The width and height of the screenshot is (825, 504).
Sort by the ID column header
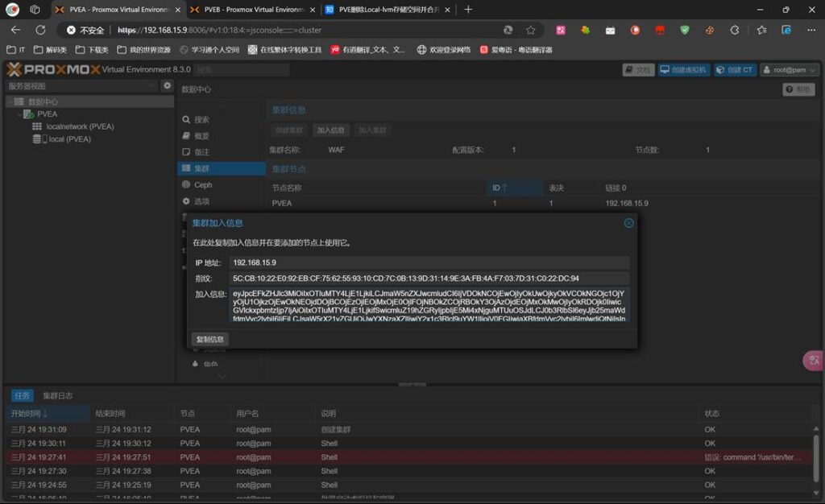[x=515, y=188]
